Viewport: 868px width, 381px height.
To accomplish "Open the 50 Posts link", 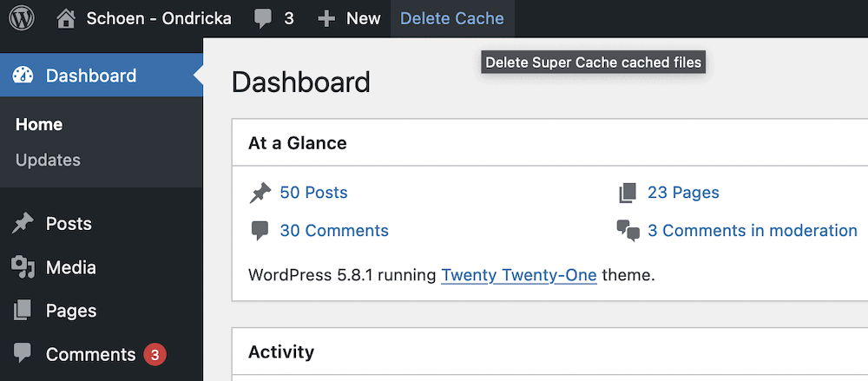I will (313, 193).
